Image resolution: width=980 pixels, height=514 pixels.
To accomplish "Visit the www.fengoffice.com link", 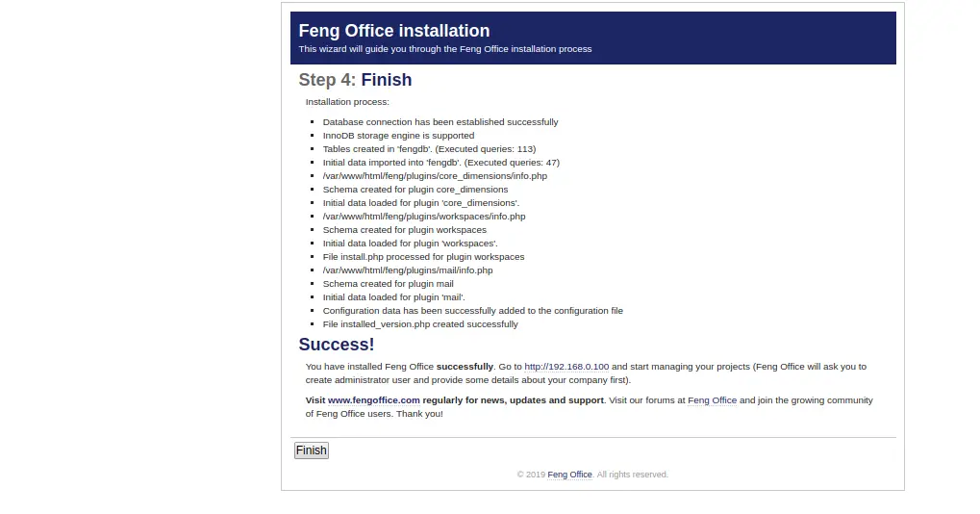I will point(373,400).
